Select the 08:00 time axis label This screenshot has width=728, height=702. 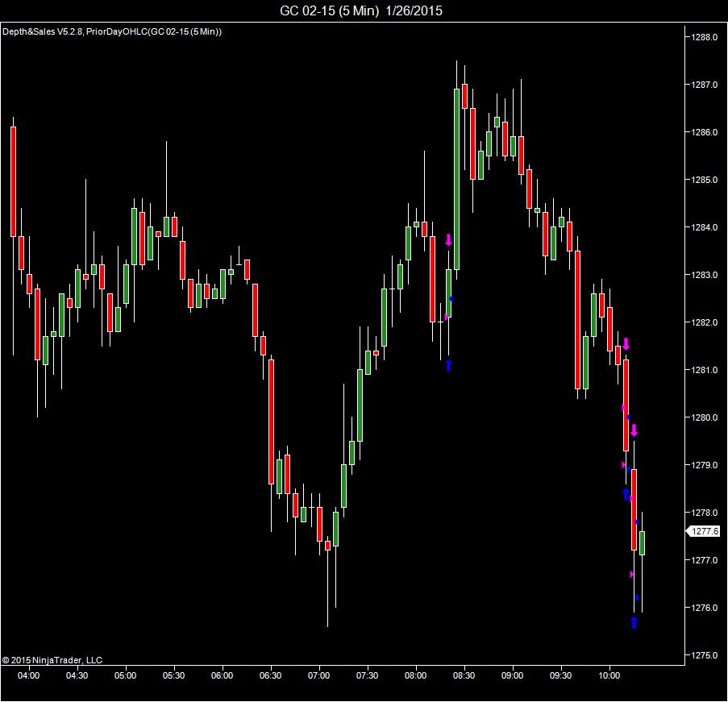click(415, 675)
